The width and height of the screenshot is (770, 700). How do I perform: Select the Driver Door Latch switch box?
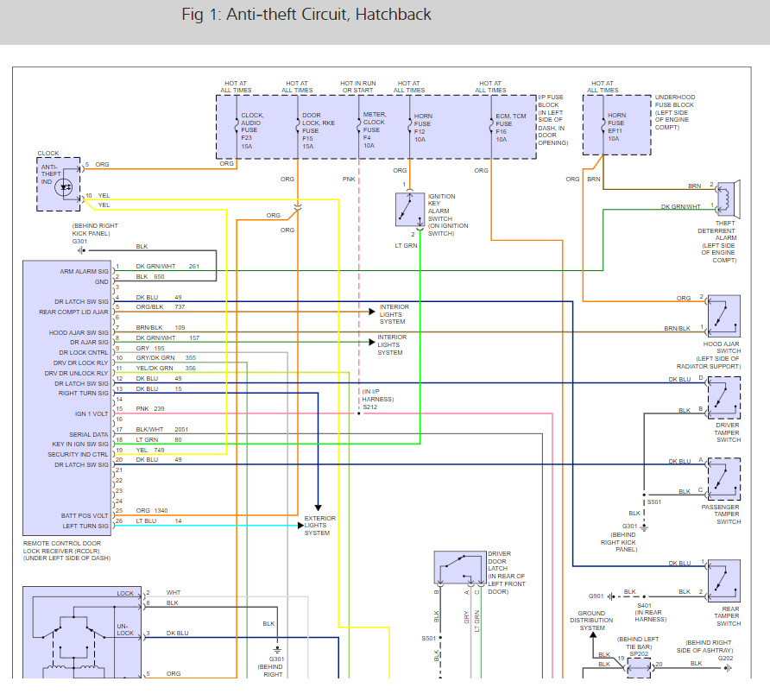coord(460,567)
